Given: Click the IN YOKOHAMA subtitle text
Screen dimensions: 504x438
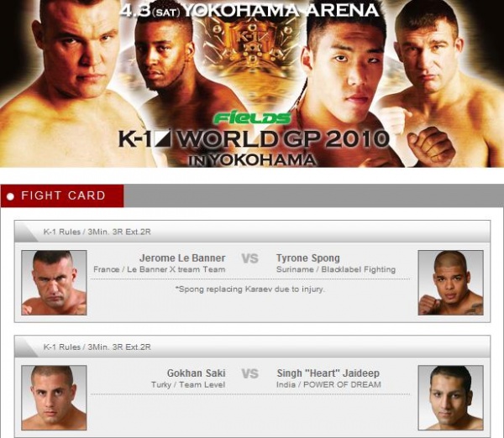Looking at the screenshot, I should pyautogui.click(x=252, y=160).
